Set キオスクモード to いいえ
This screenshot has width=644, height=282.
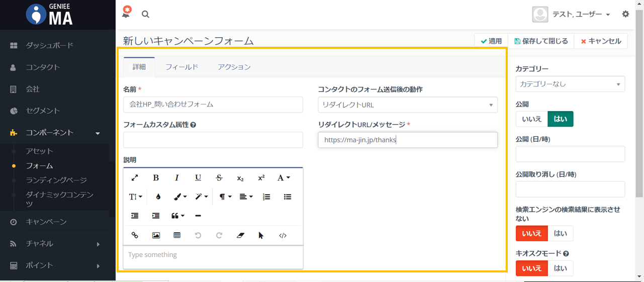click(531, 268)
